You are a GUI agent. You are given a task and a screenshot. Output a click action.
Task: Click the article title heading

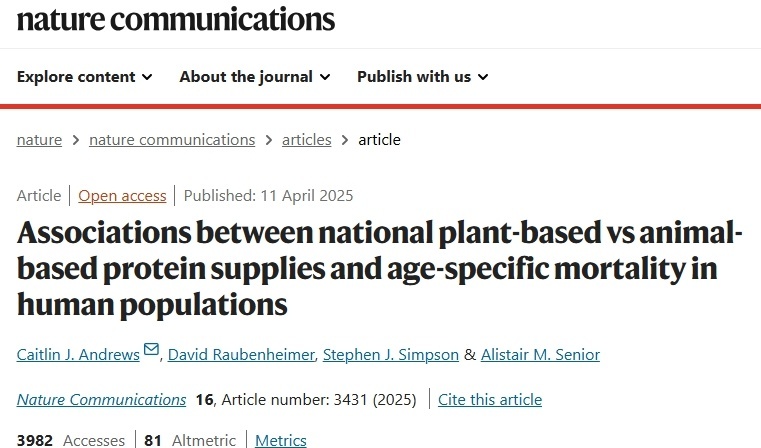click(380, 268)
